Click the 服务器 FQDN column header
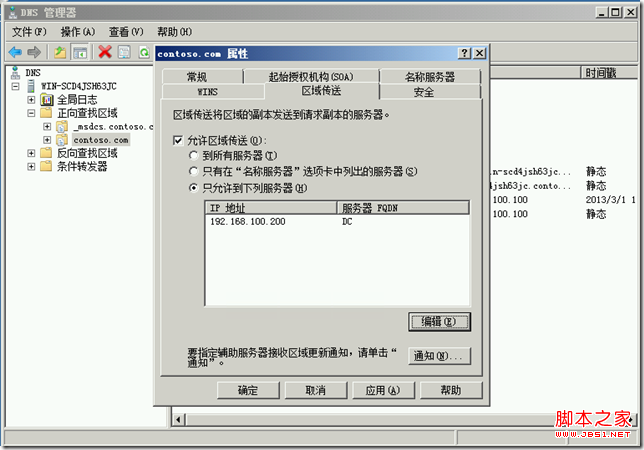644x450 pixels. coord(403,208)
